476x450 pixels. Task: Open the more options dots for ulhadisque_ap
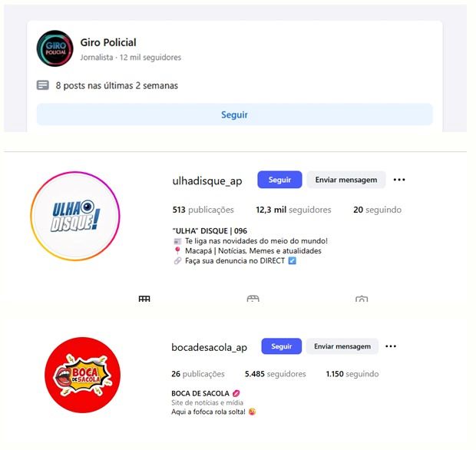[x=399, y=180]
